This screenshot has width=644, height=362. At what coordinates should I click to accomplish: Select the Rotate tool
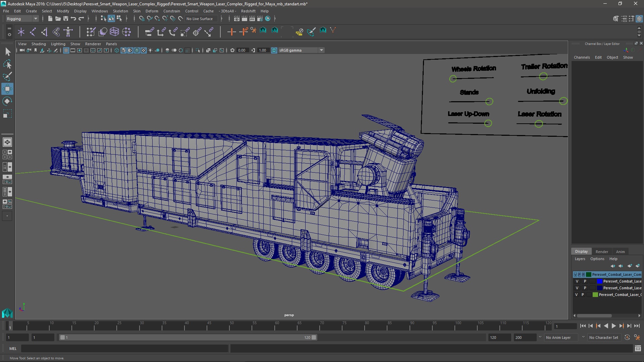coord(7,101)
